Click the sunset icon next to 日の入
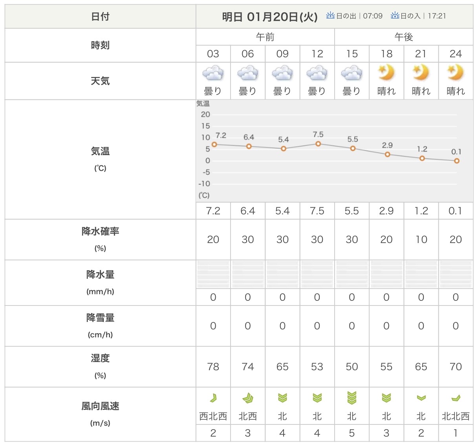Screen dimensions: 476x448 coord(395,16)
